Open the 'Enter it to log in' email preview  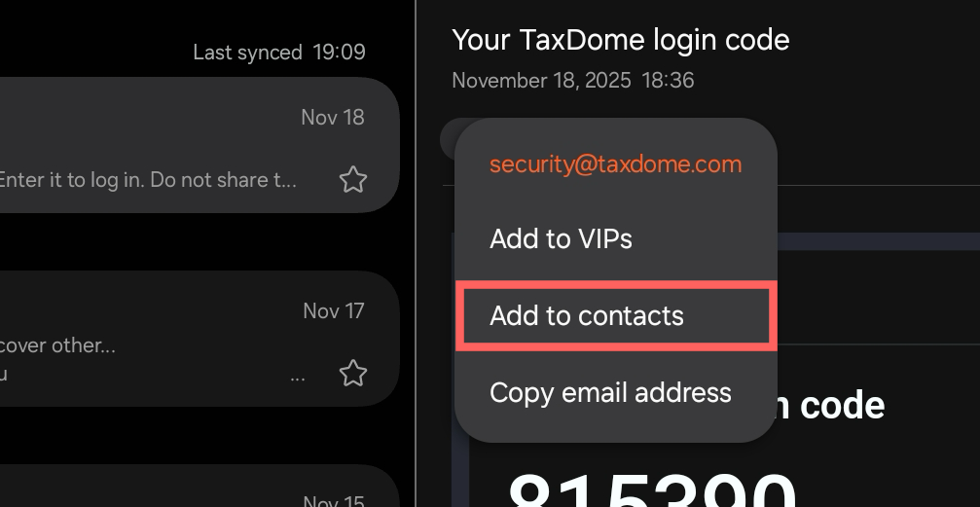[x=146, y=180]
